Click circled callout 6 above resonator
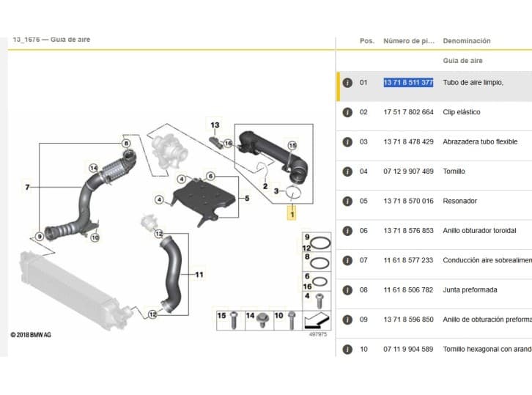532x395 pixels. coord(211,176)
